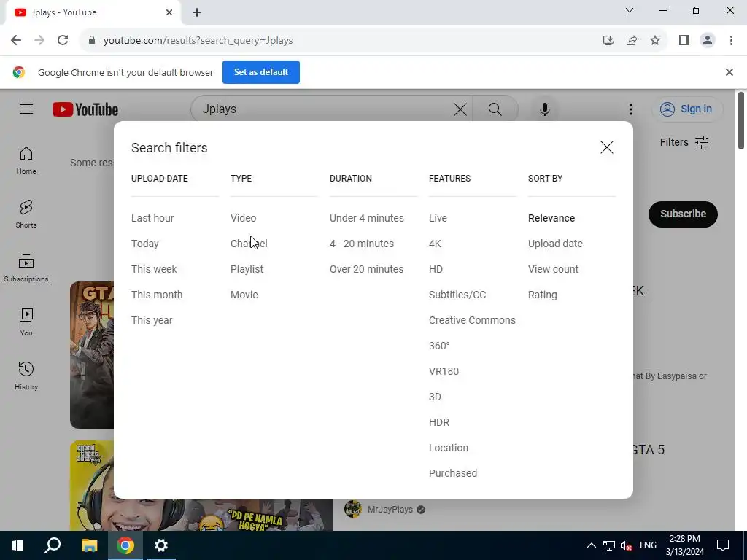
Task: Enable HDR feature filter
Action: tap(438, 422)
